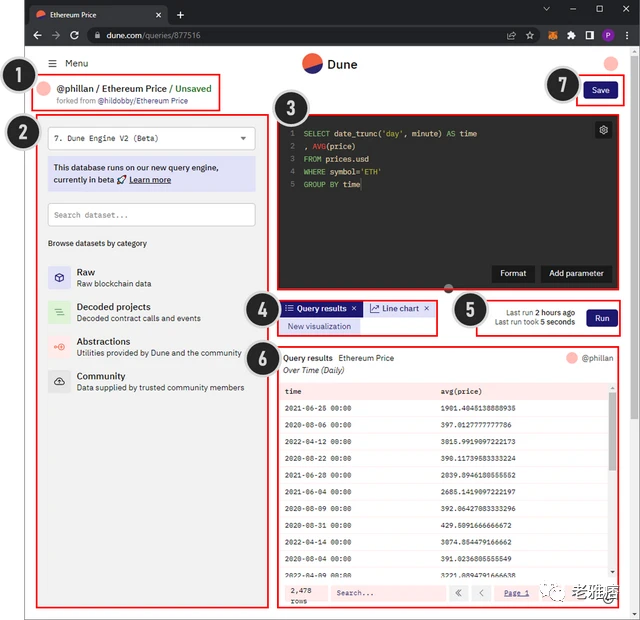Click the results Search field
The height and width of the screenshot is (620, 640).
[x=388, y=593]
